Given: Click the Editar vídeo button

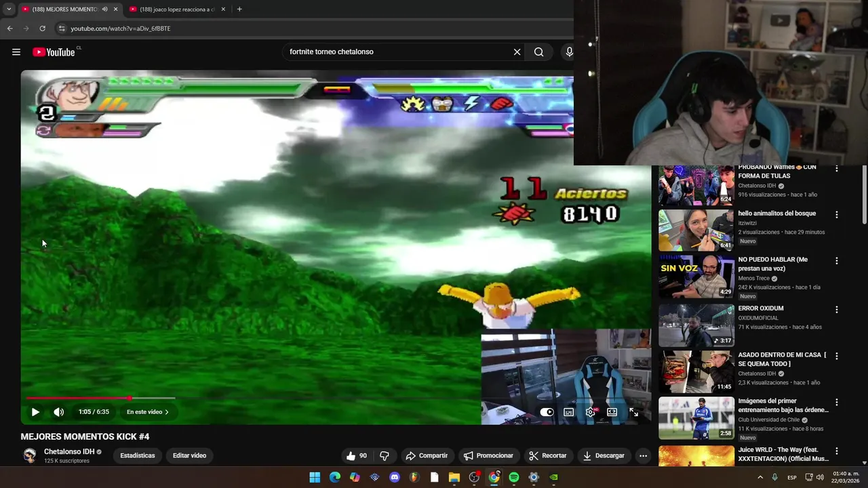Looking at the screenshot, I should tap(189, 455).
